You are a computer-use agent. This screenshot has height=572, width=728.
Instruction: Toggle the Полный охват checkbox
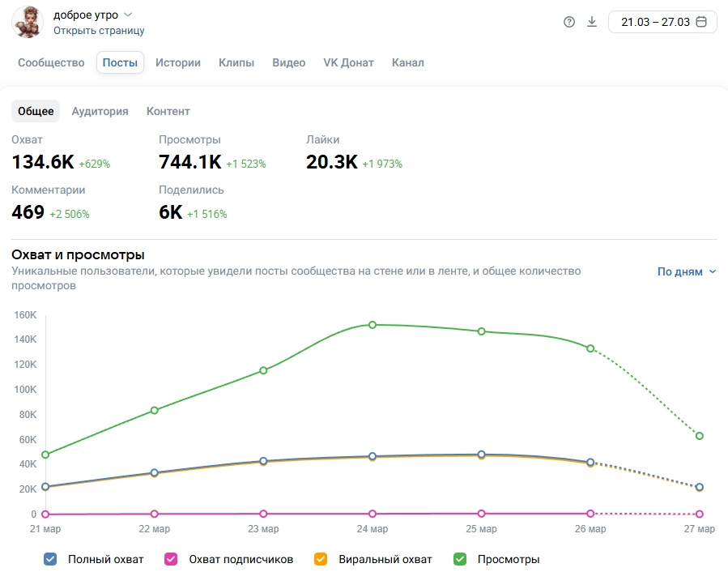click(50, 559)
